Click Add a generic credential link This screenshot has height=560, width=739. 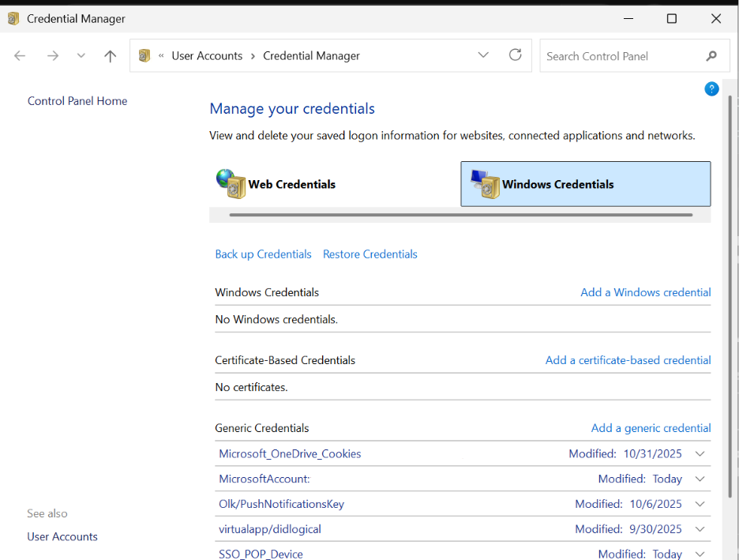click(x=651, y=428)
